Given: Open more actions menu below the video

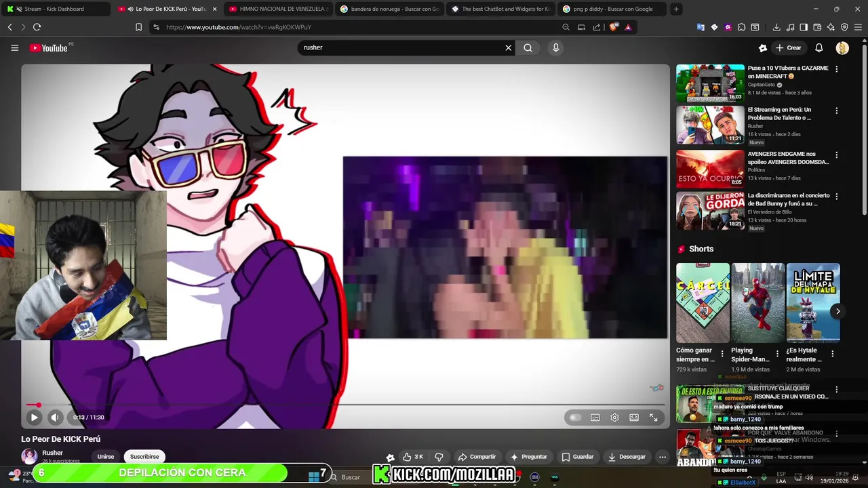Looking at the screenshot, I should pos(663,457).
